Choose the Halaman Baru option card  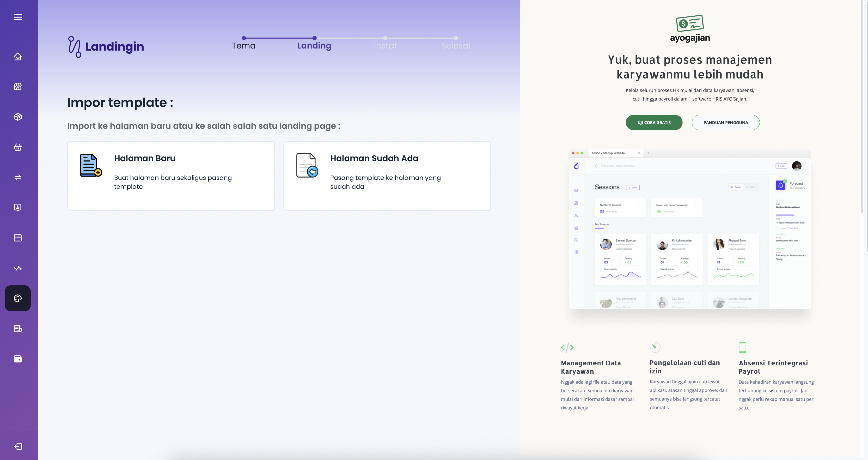171,175
